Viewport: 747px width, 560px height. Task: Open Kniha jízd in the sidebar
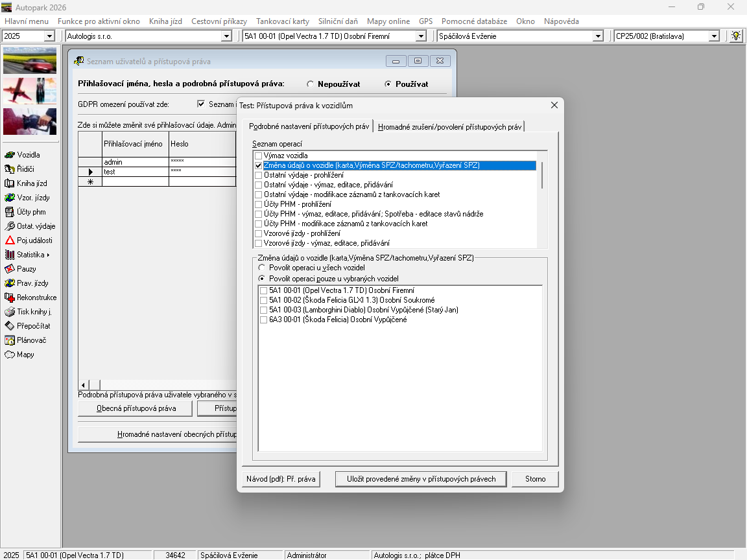[x=10, y=183]
